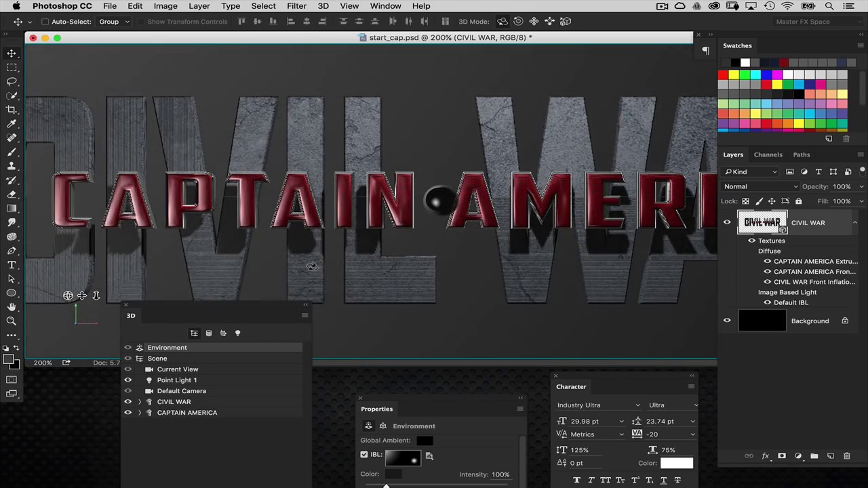This screenshot has height=488, width=868.
Task: Open the Layer menu
Action: point(199,6)
